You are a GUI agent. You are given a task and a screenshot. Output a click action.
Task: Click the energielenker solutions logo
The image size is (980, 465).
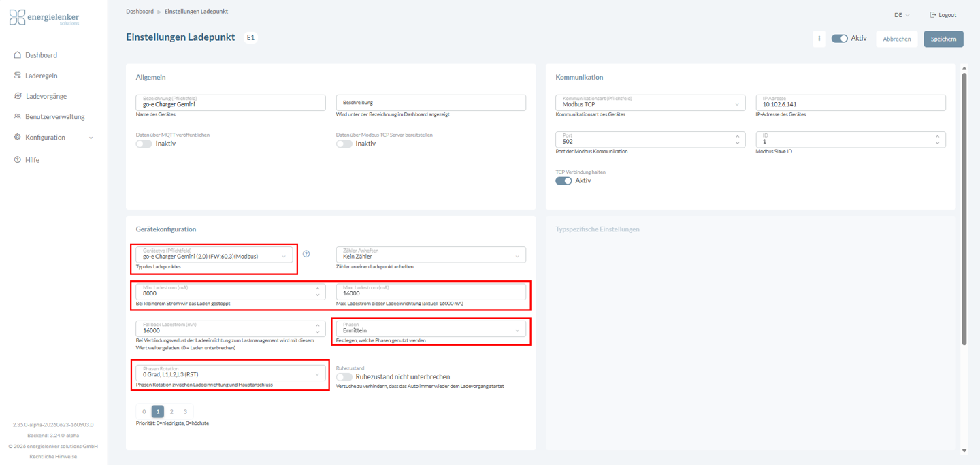point(44,18)
